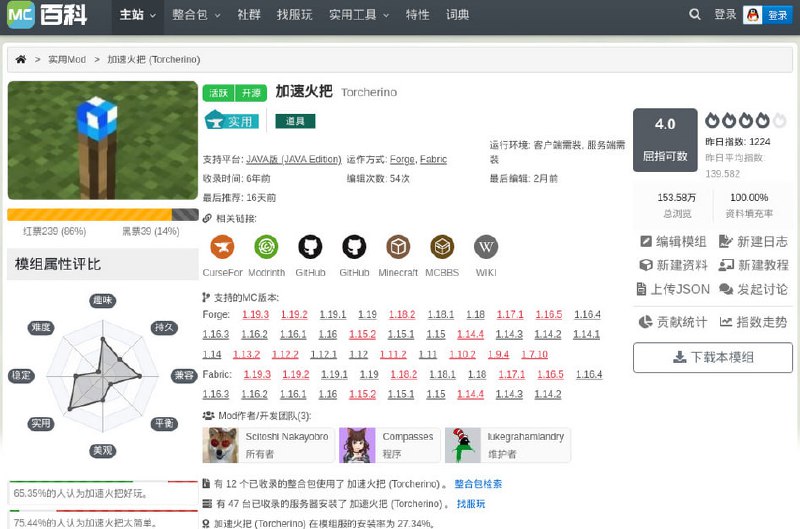Open the MC百科 site logo
The image size is (800, 529).
click(x=47, y=14)
